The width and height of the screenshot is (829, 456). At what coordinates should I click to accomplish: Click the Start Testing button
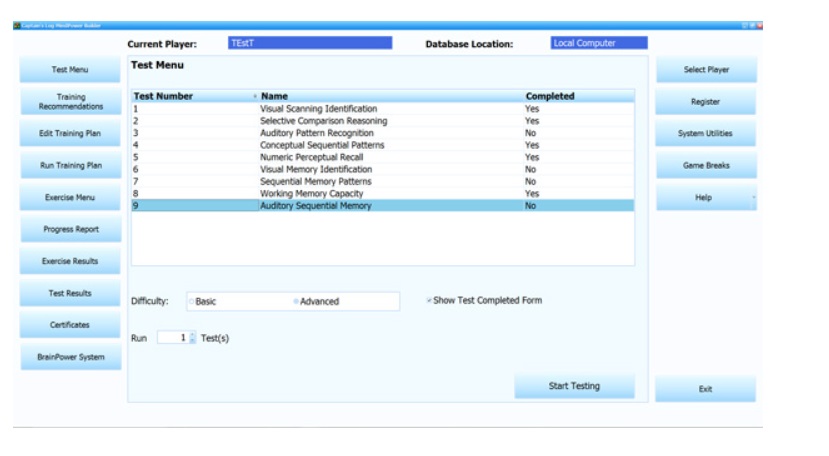point(574,386)
